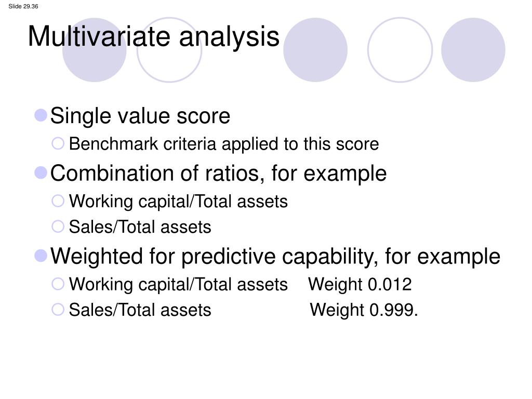This screenshot has height=399, width=532.
Task: Click hollow bullet beside first 'Sales/Total assets'
Action: [58, 227]
